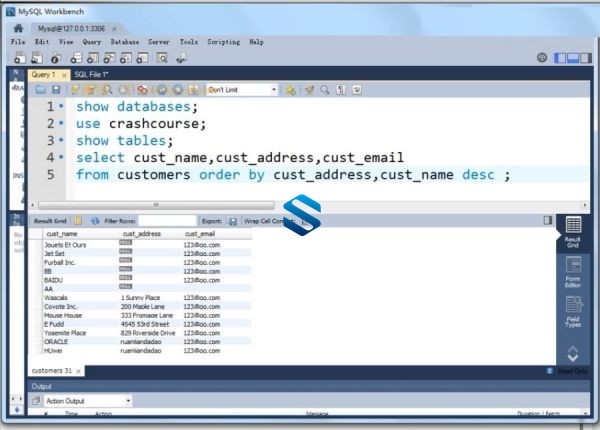Image resolution: width=600 pixels, height=430 pixels.
Task: Open the home screen tab icon
Action: [18, 28]
